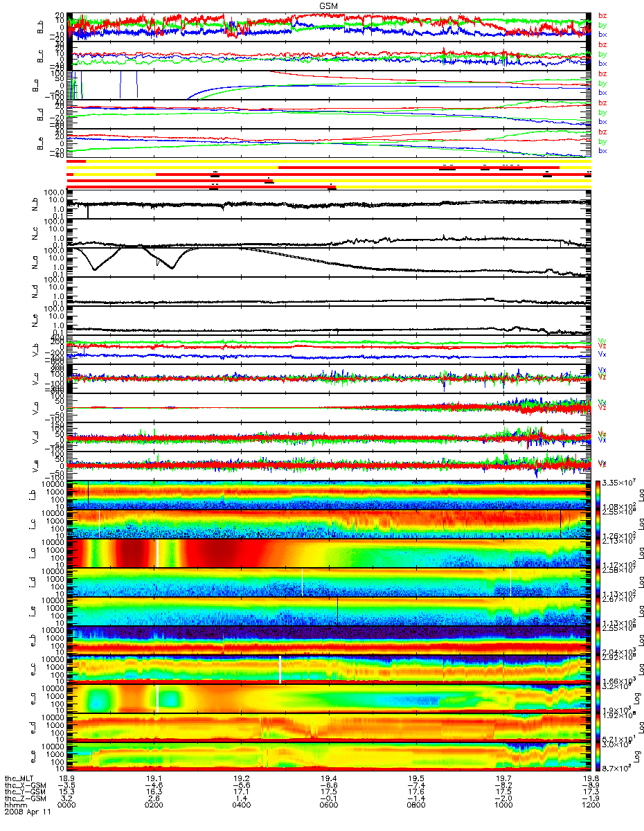Screen dimensions: 644x831
Task: Select the Y-GSM value 16.3
Action: (x=154, y=793)
